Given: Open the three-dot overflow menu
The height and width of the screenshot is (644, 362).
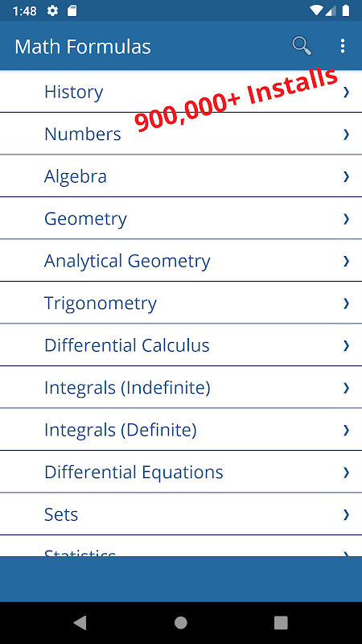Looking at the screenshot, I should point(343,46).
